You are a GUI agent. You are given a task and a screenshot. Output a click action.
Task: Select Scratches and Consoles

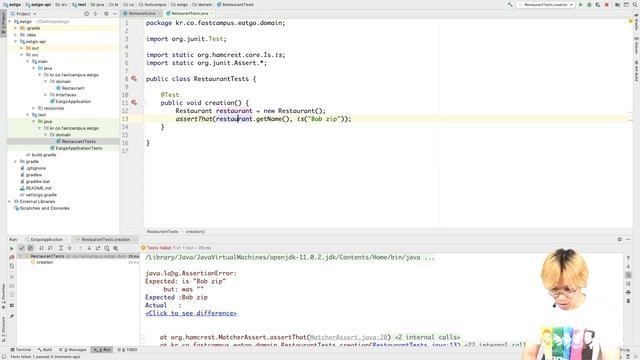point(42,208)
